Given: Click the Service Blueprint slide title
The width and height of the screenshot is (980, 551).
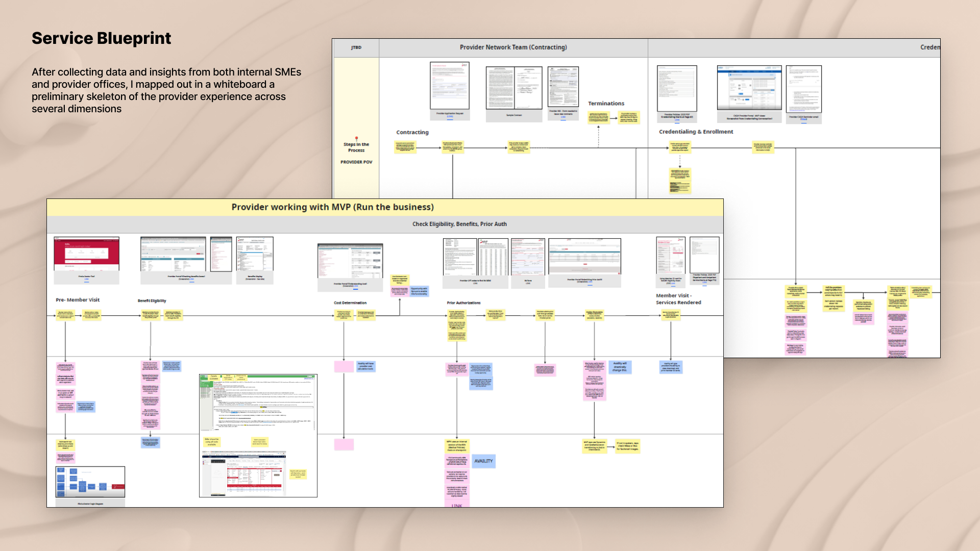Looking at the screenshot, I should [101, 38].
